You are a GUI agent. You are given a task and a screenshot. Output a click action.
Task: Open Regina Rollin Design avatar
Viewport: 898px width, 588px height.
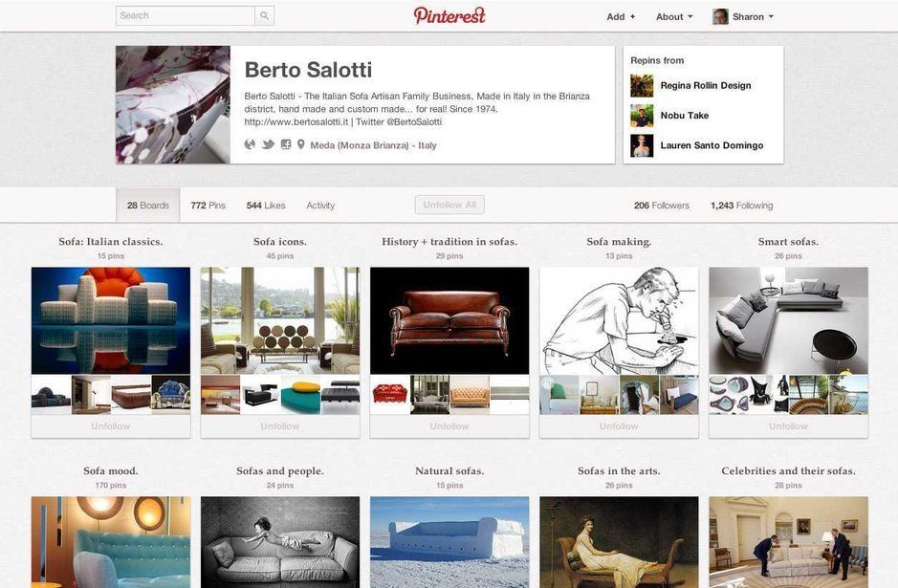[642, 86]
